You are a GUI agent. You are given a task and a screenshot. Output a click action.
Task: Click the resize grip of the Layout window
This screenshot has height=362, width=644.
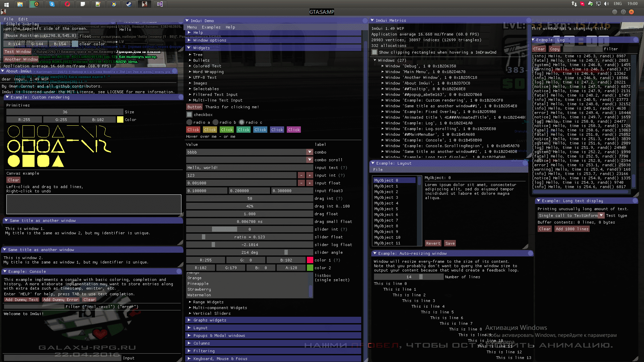pyautogui.click(x=526, y=246)
